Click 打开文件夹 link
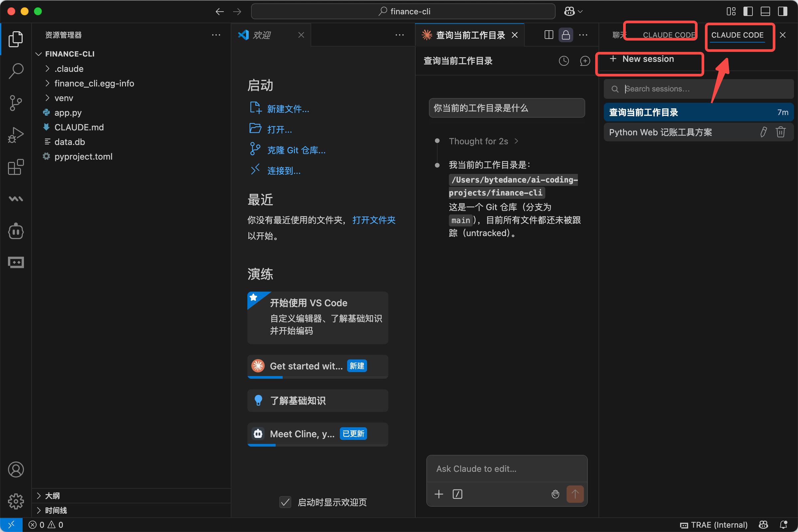The image size is (798, 532). [x=374, y=220]
